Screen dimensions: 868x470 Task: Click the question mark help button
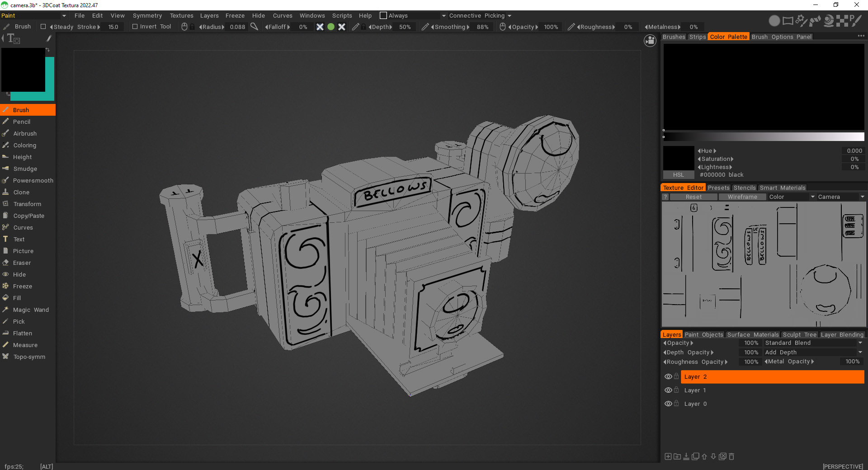[665, 197]
